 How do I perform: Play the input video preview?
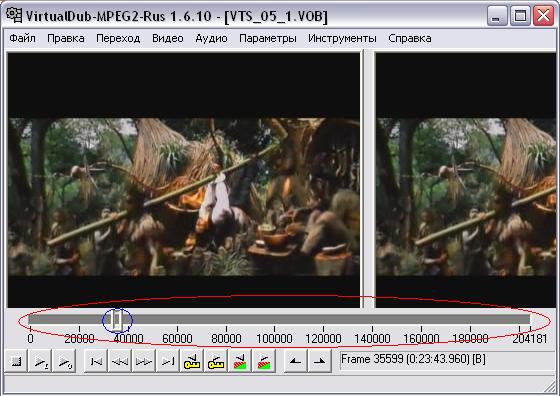41,361
